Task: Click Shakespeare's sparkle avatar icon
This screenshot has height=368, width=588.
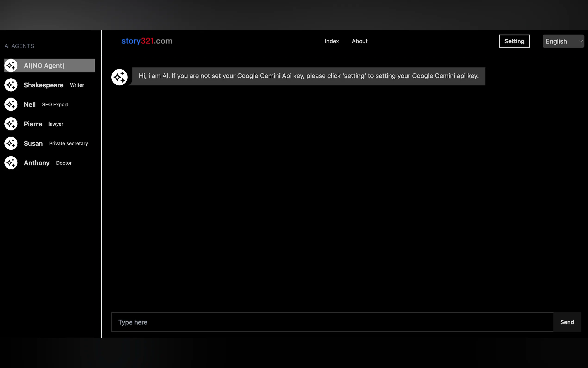Action: tap(11, 85)
